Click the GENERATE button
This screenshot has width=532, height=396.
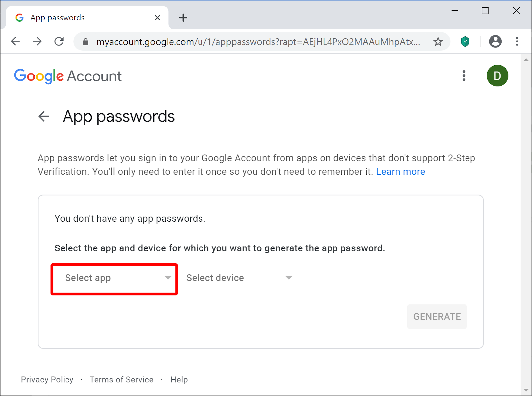pyautogui.click(x=437, y=317)
